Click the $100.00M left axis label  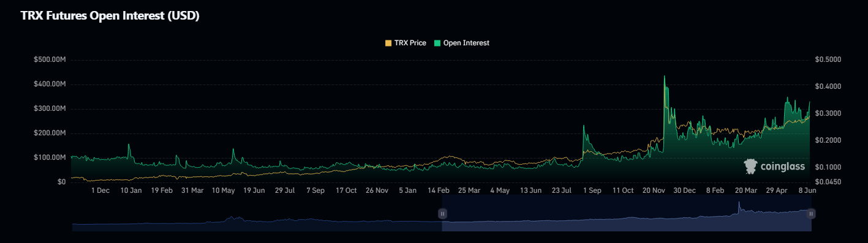click(x=50, y=157)
